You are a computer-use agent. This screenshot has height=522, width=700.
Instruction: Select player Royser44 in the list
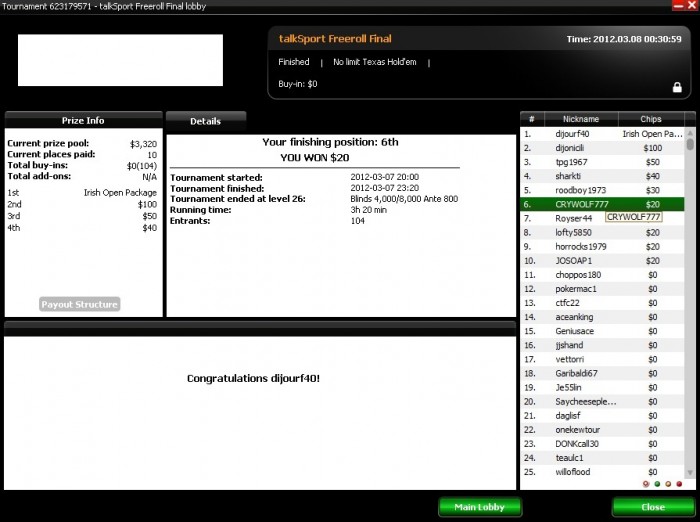tap(602, 218)
